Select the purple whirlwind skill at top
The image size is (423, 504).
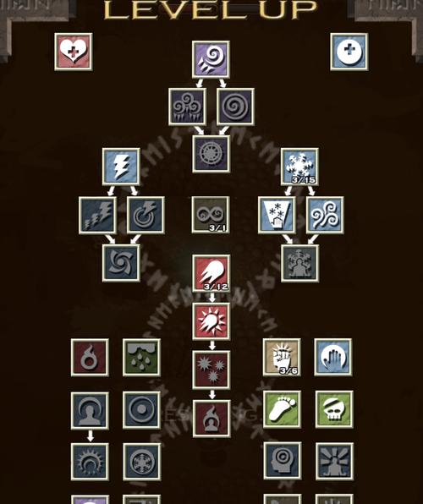coord(211,59)
